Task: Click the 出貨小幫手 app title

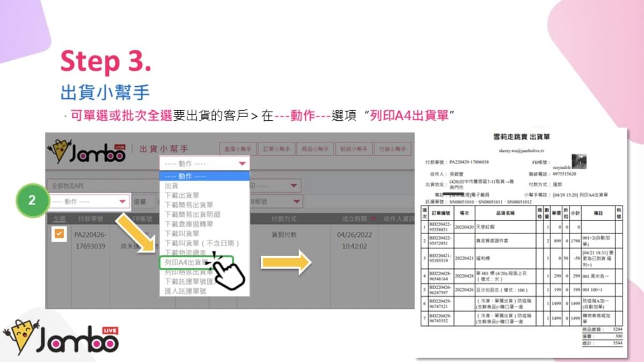Action: point(164,149)
